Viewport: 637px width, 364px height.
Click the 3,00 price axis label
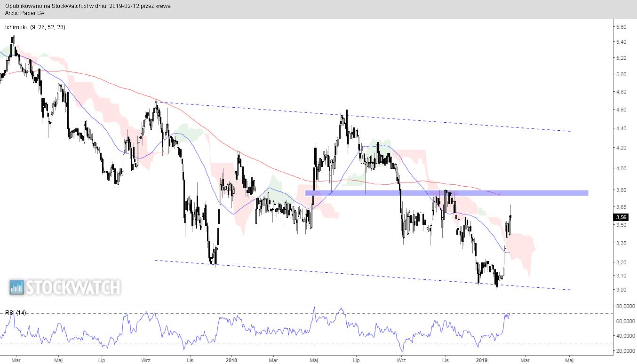coord(621,290)
